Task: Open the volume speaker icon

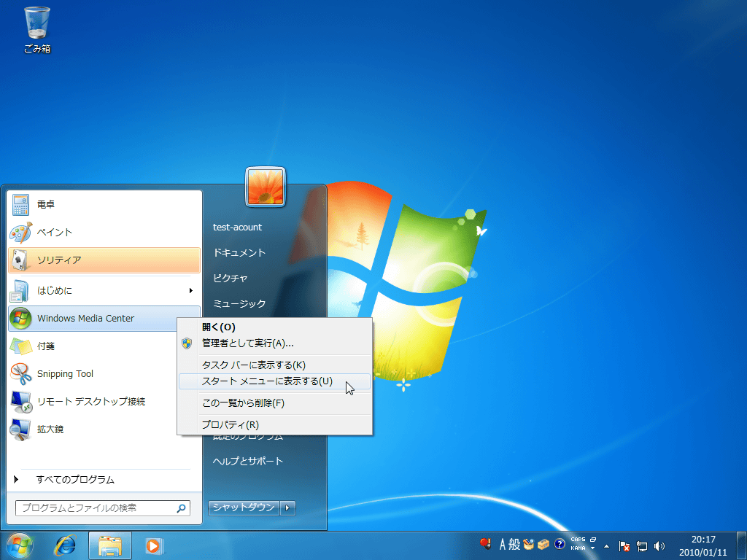Action: tap(659, 545)
